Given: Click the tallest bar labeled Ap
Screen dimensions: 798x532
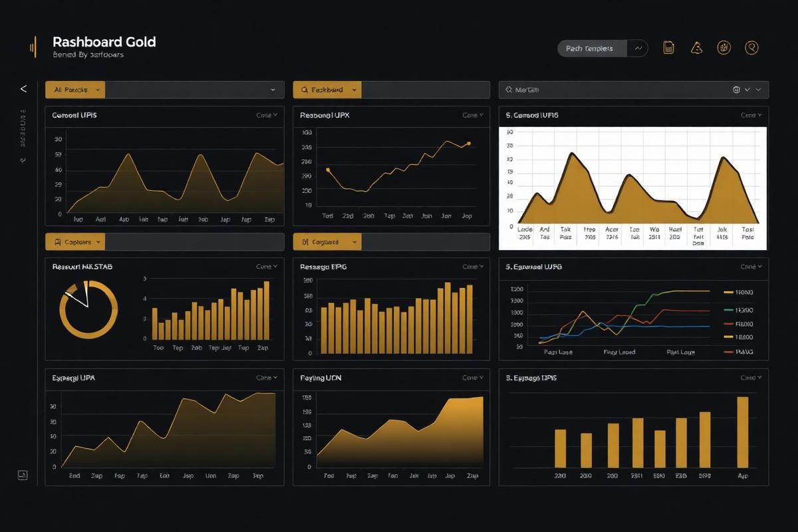Looking at the screenshot, I should [x=743, y=432].
